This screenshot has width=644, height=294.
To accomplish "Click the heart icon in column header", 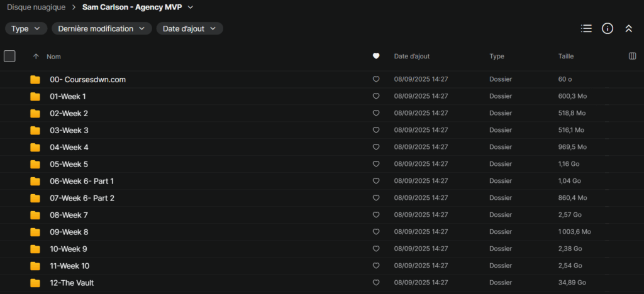I will point(376,57).
